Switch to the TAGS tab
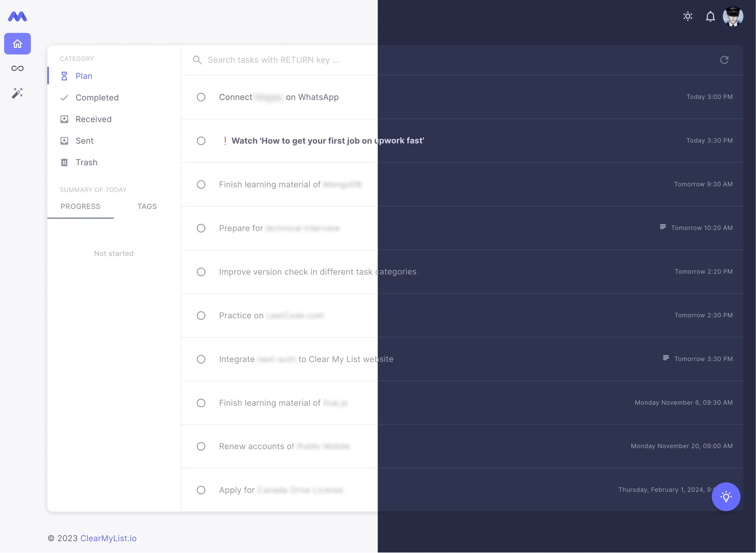 [147, 206]
